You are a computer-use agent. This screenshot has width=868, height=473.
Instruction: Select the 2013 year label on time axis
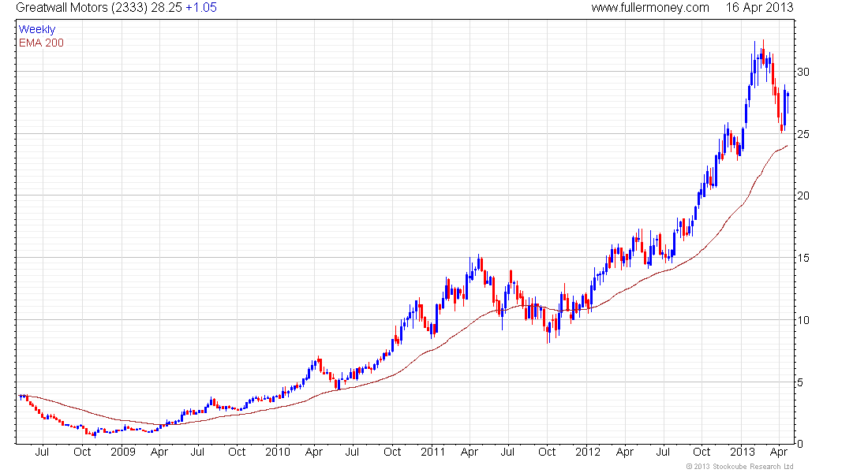pyautogui.click(x=743, y=452)
